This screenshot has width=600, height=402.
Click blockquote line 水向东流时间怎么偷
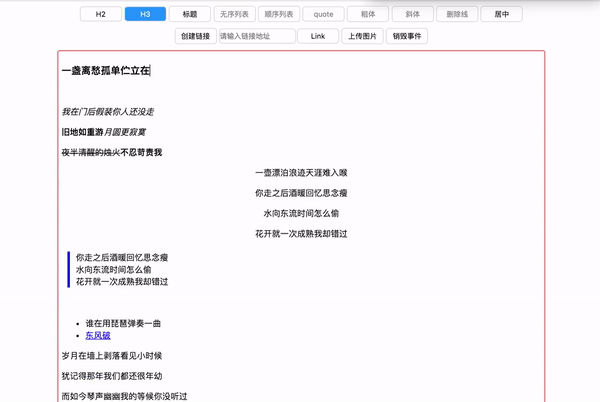click(x=114, y=270)
